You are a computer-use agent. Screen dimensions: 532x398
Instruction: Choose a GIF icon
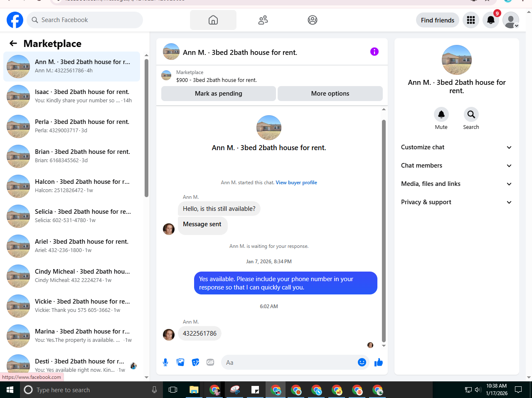pyautogui.click(x=210, y=362)
